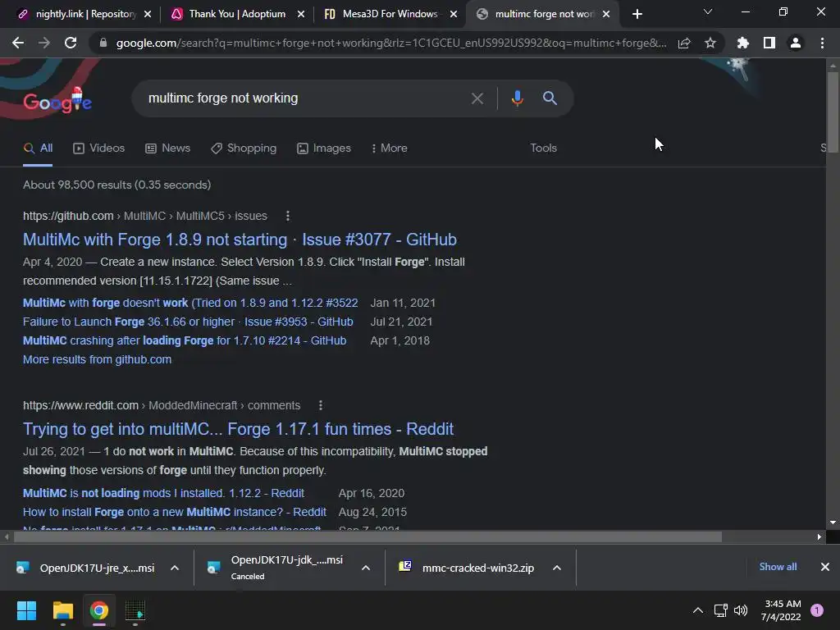Viewport: 840px width, 630px height.
Task: Submit search with magnifier icon
Action: tap(550, 98)
